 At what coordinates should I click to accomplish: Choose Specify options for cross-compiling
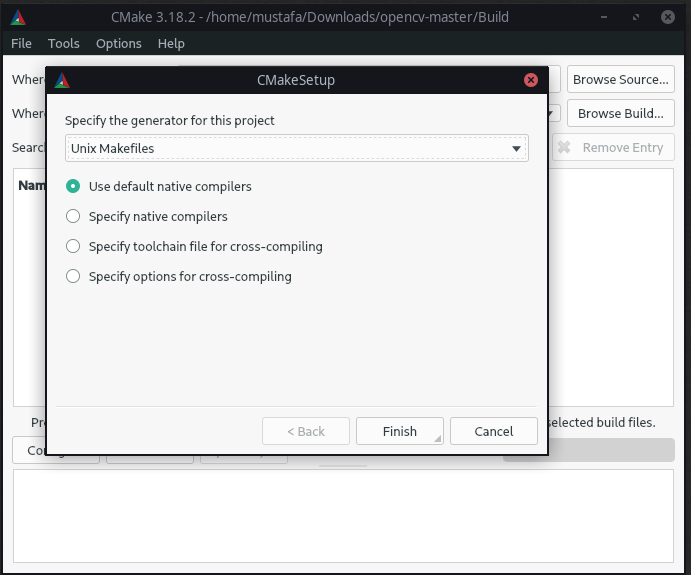178,276
